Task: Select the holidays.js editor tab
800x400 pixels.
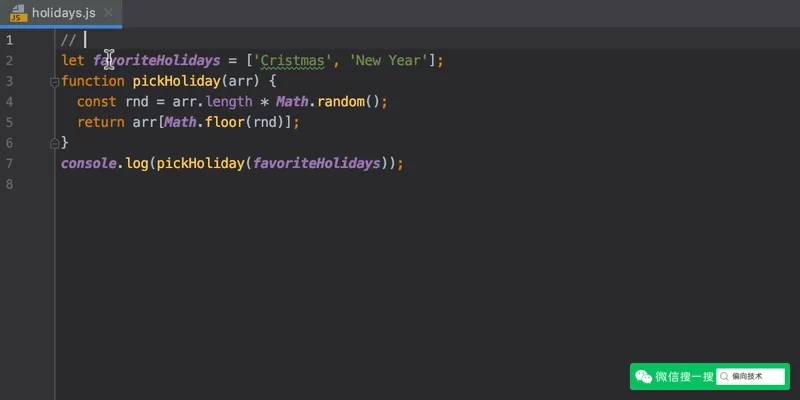Action: pos(61,13)
